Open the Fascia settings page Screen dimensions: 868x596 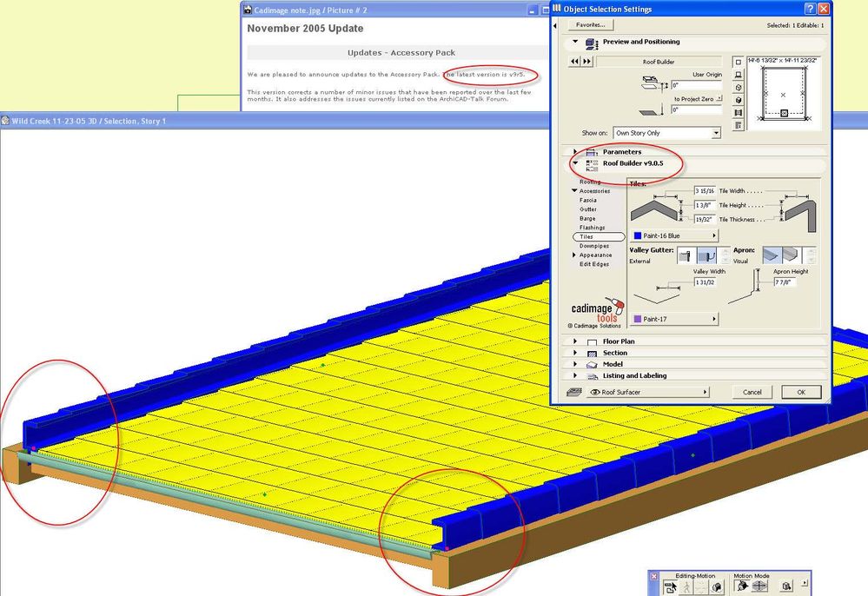point(588,201)
